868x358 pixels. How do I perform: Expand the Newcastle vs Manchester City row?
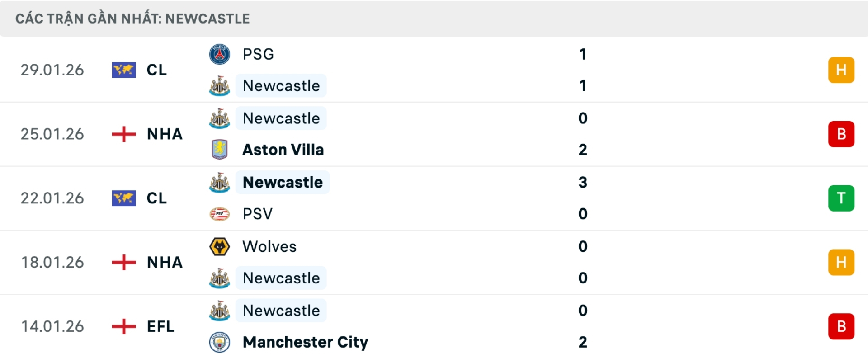[434, 326]
